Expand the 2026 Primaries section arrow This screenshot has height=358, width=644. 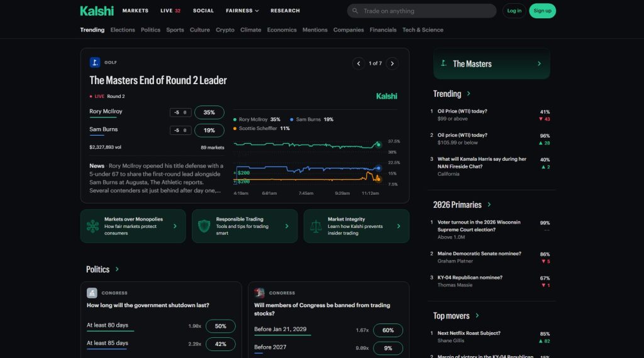click(x=489, y=204)
